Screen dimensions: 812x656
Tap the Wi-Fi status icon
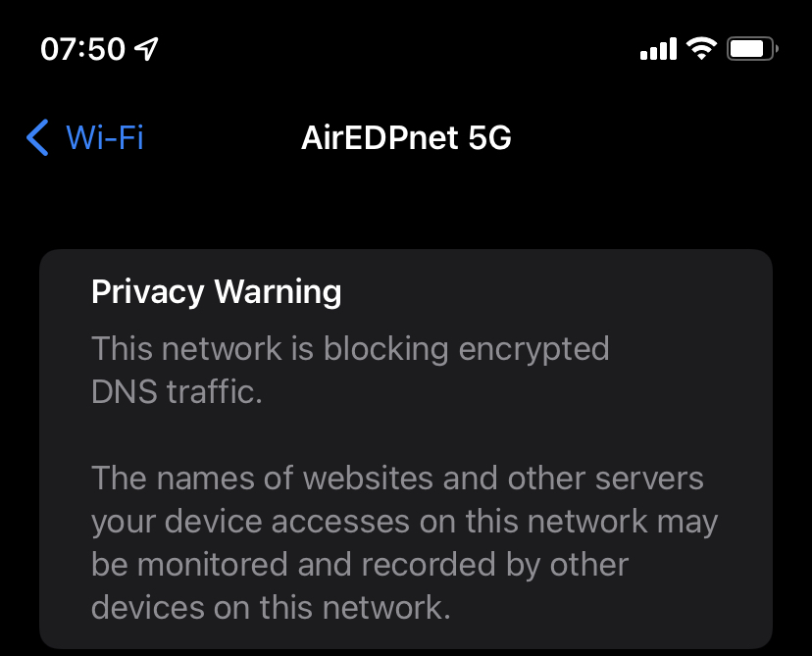tap(701, 48)
